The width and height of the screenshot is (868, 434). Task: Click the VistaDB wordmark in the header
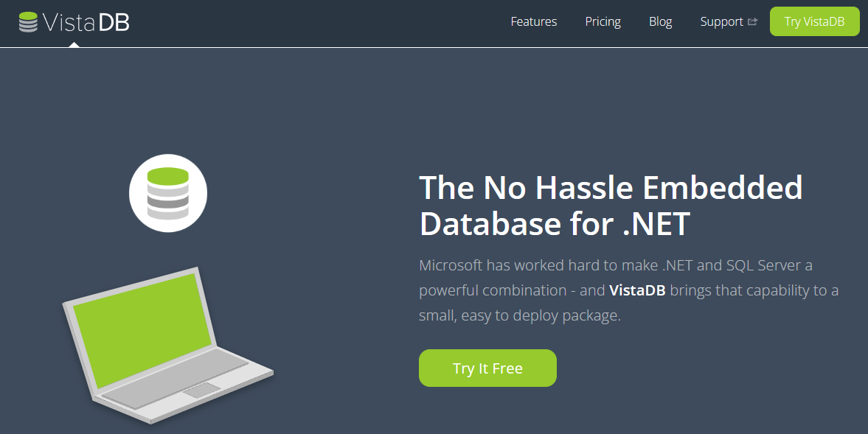coord(86,22)
